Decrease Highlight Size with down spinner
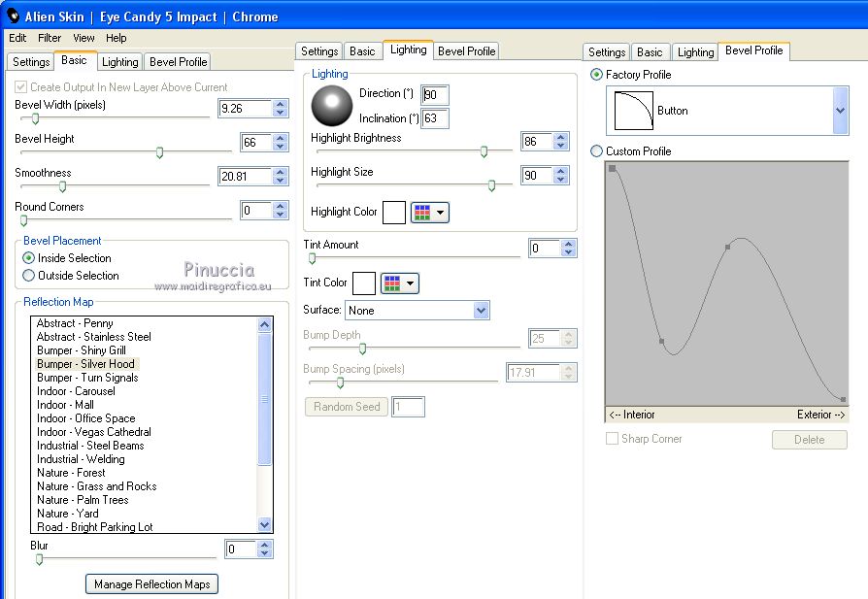868x599 pixels. 561,180
